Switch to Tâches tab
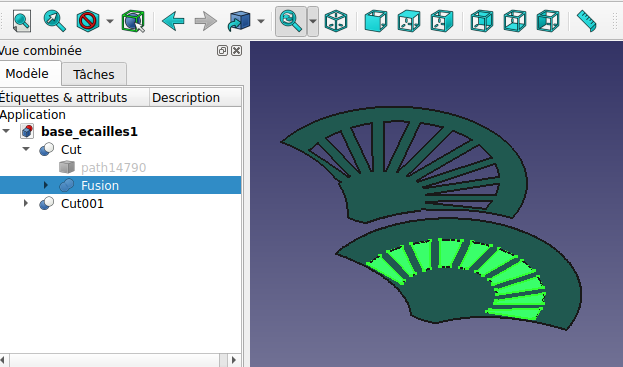The image size is (623, 367). click(94, 74)
